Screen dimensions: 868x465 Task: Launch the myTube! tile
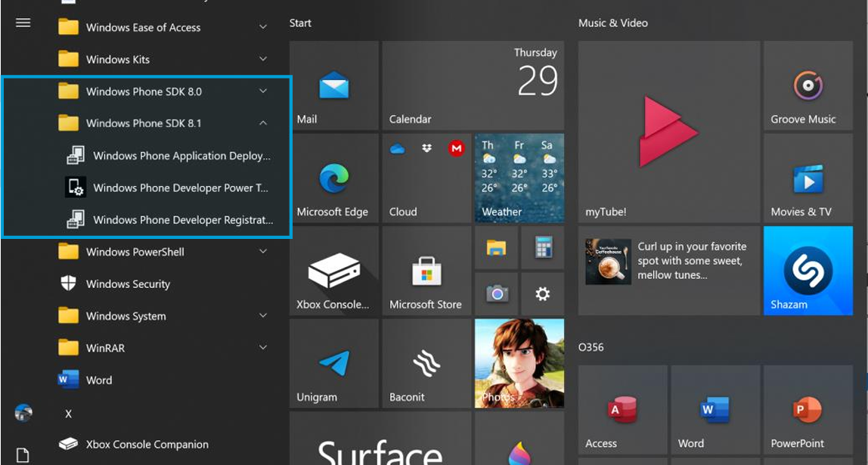click(668, 132)
